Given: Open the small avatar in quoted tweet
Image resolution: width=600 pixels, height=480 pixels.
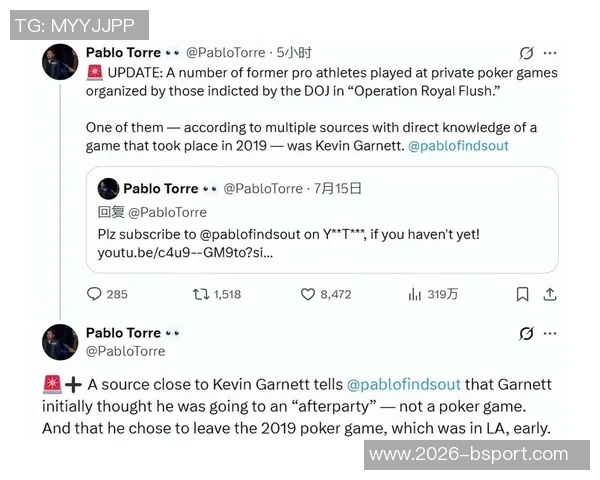Looking at the screenshot, I should (x=107, y=188).
